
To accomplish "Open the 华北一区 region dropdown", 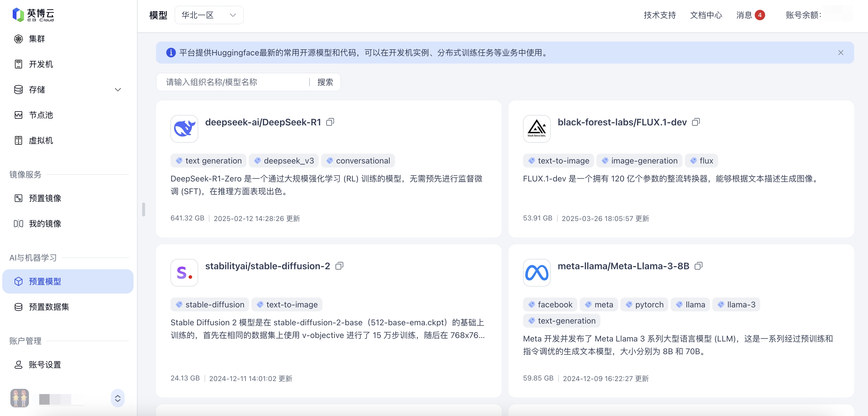I will (x=209, y=15).
